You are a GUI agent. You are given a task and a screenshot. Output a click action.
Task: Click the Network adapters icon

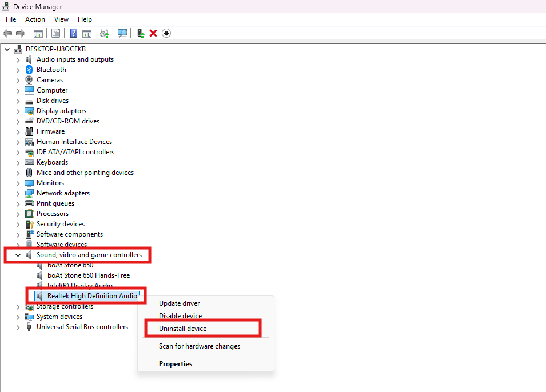tap(29, 193)
